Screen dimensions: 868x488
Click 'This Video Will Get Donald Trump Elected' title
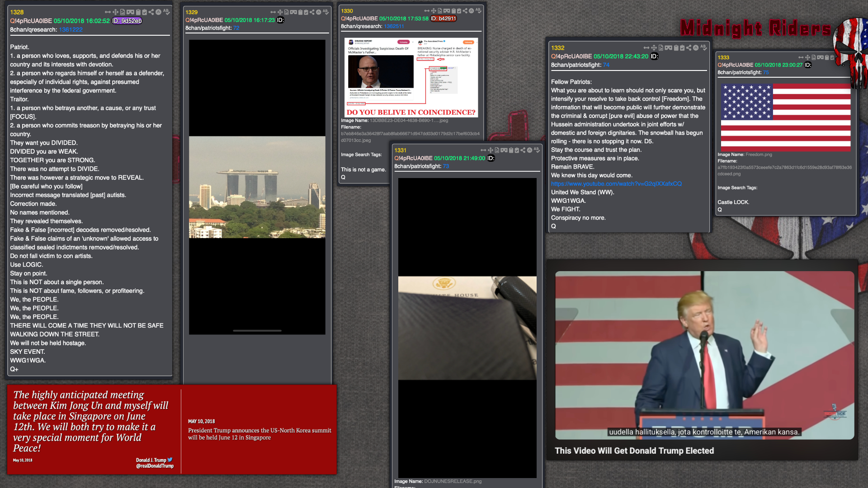(x=634, y=451)
